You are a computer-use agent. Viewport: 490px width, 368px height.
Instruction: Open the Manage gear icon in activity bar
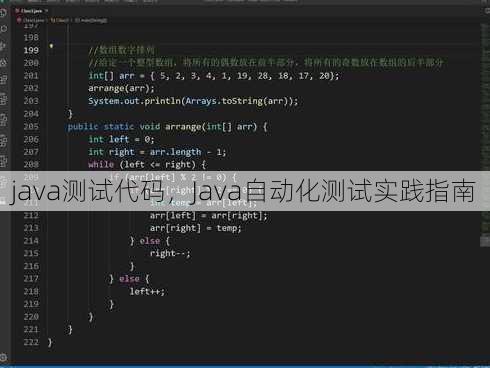pos(3,358)
